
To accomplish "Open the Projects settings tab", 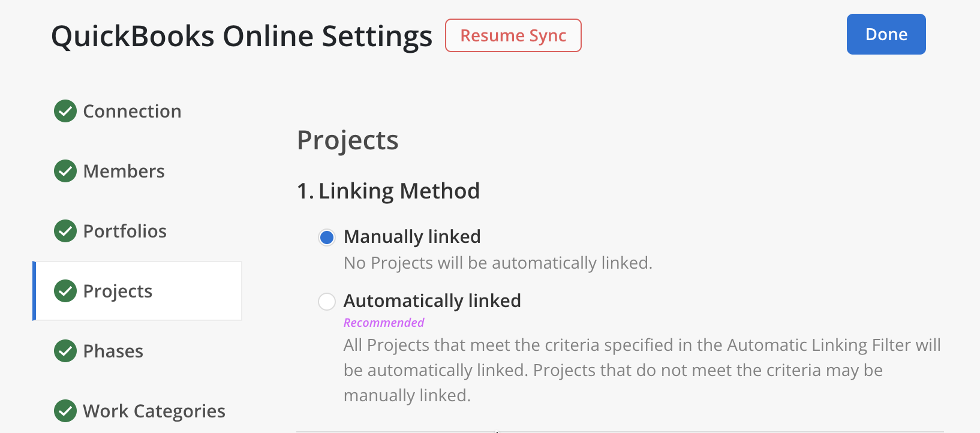I will (x=118, y=291).
